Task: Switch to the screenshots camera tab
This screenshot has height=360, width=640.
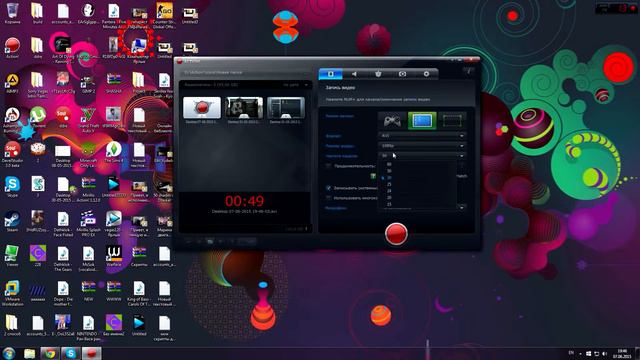Action: point(402,74)
